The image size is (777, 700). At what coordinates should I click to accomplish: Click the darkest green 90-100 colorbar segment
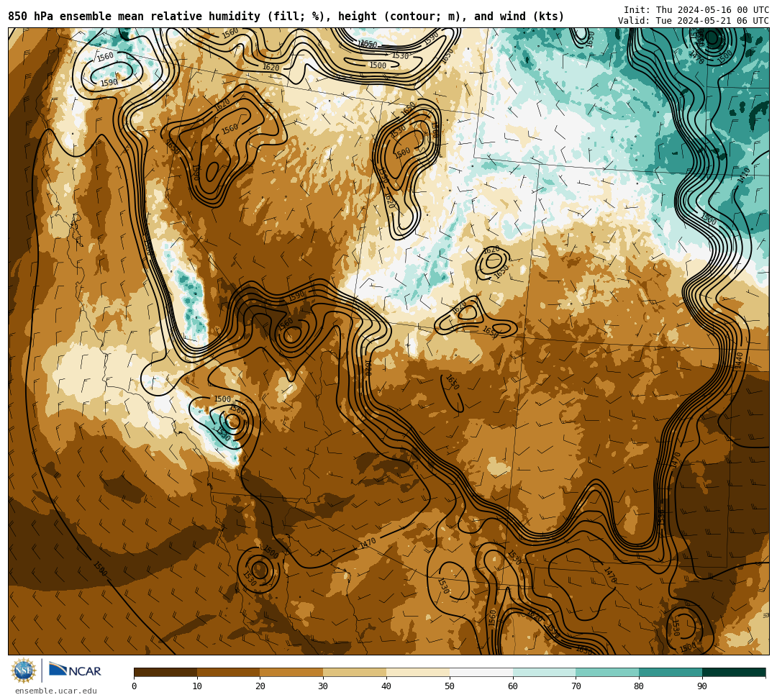734,672
